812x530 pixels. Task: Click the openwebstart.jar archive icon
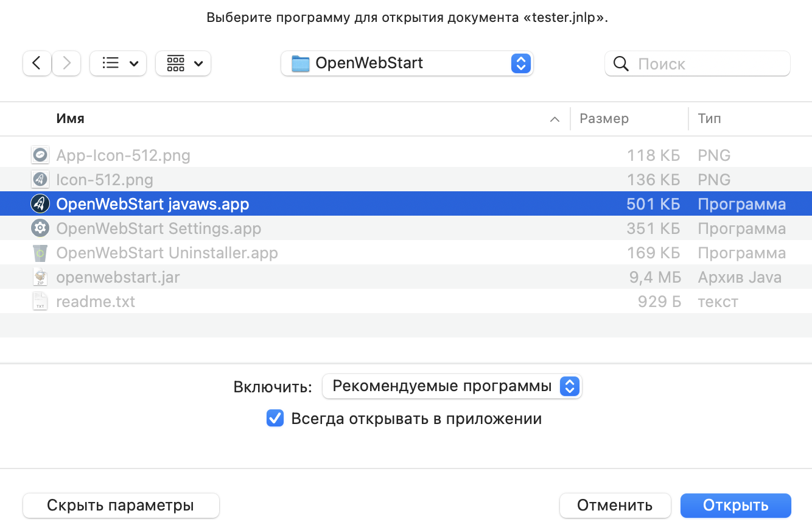40,277
